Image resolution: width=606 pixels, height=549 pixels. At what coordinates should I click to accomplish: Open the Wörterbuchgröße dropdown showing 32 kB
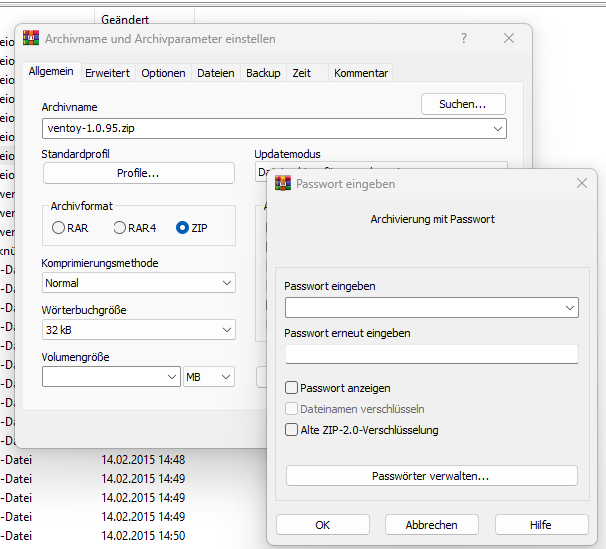tap(139, 330)
